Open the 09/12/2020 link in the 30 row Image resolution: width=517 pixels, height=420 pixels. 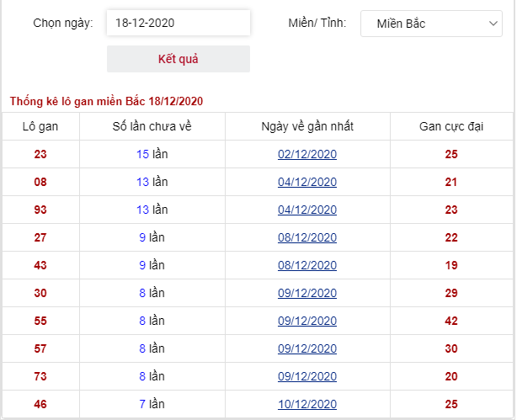tap(307, 293)
